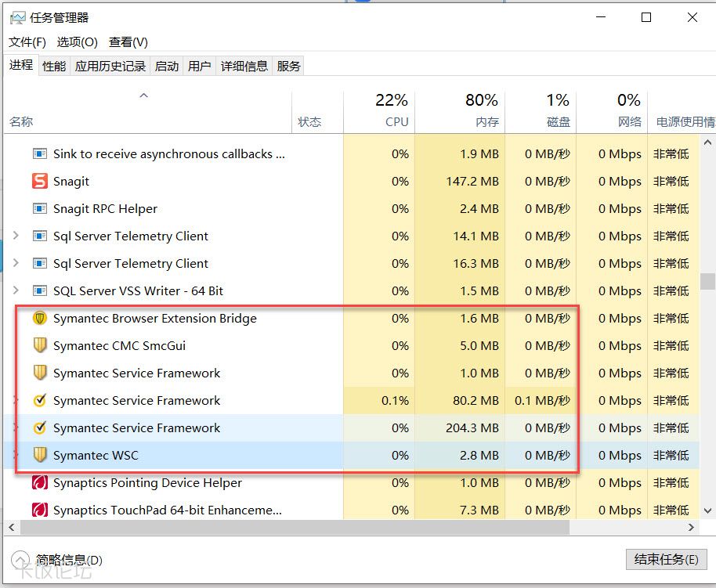Open the 选项(O) menu
Image resolution: width=716 pixels, height=588 pixels.
(x=78, y=42)
